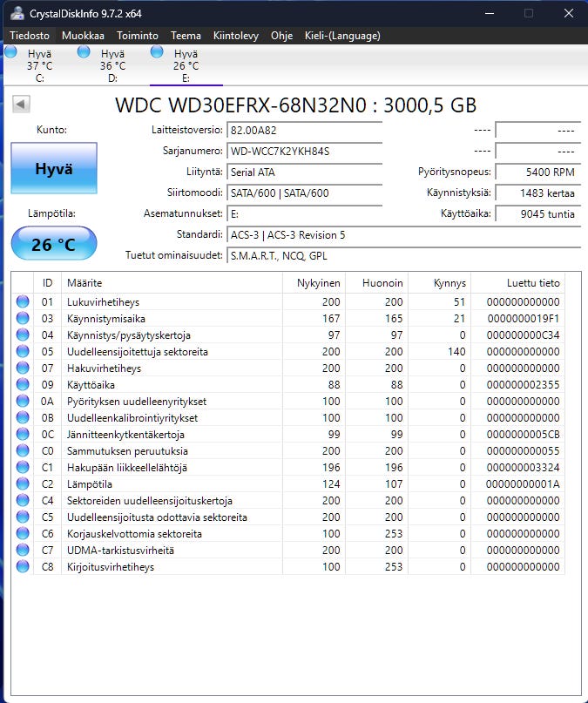Minimize the CrystalDiskInfo window
Image resolution: width=588 pixels, height=703 pixels.
490,13
